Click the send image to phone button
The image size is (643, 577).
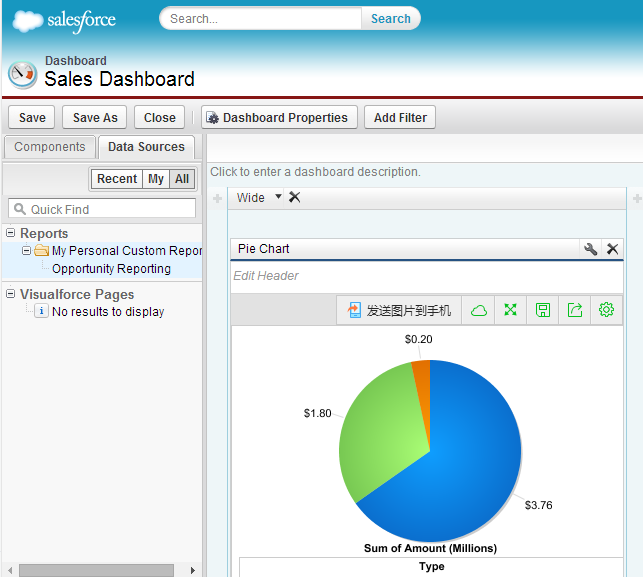click(399, 310)
